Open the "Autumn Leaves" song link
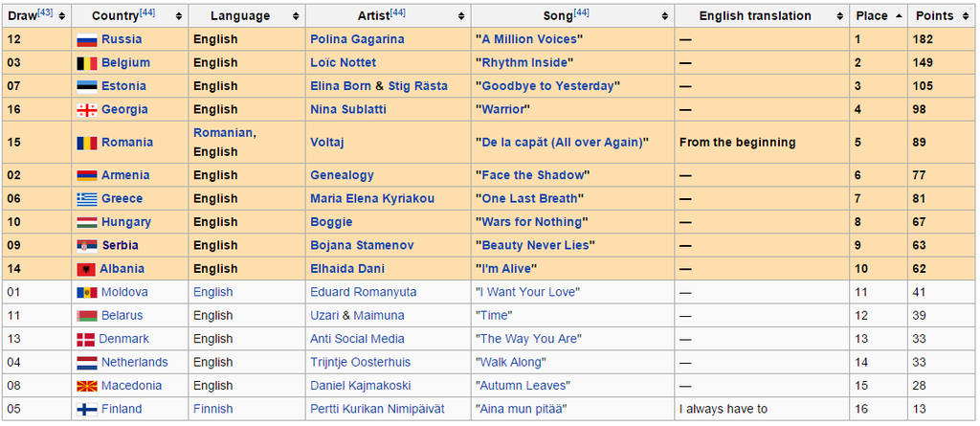This screenshot has width=980, height=426. (x=523, y=386)
